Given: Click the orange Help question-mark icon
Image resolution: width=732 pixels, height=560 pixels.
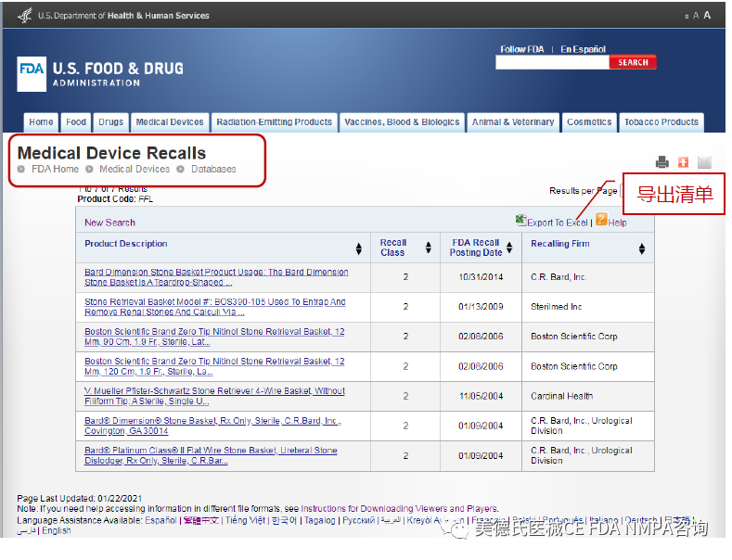Looking at the screenshot, I should [601, 220].
